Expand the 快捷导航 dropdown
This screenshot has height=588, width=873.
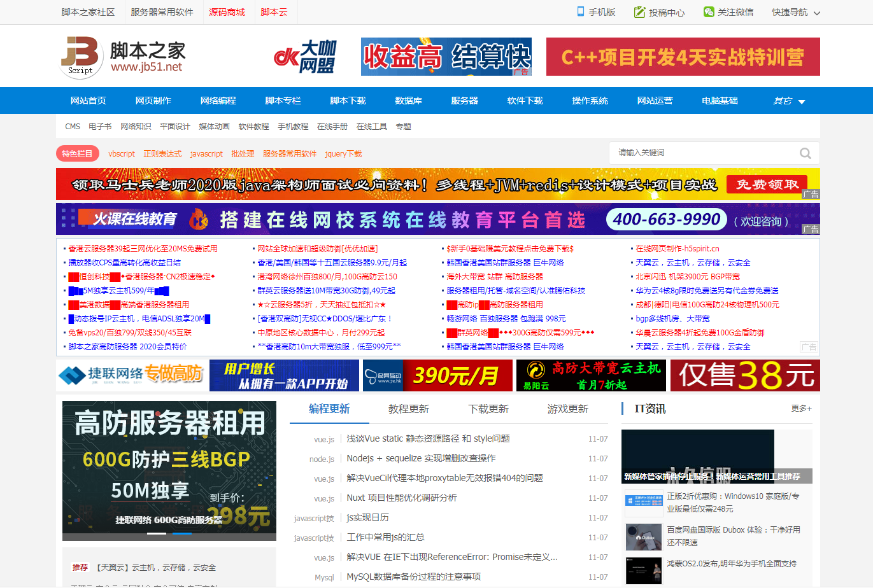tap(796, 12)
